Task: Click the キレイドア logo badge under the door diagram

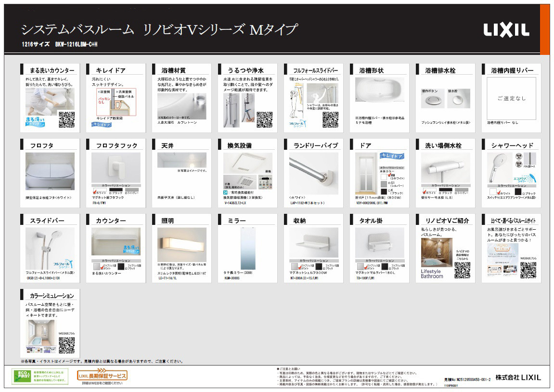Action: pyautogui.click(x=102, y=124)
